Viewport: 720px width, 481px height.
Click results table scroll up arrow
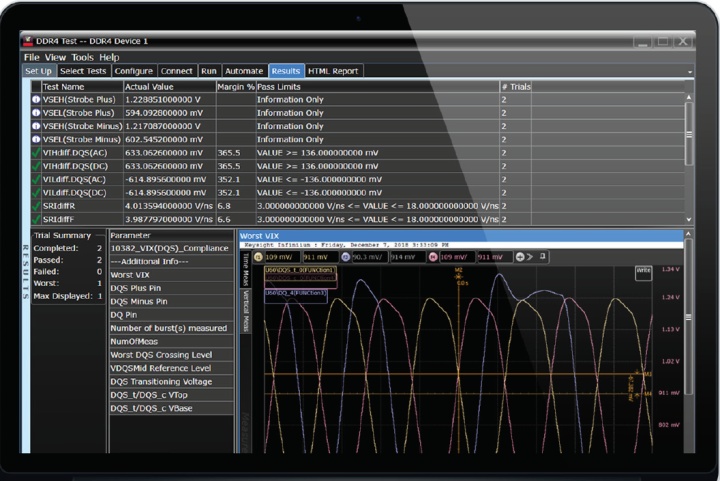pos(688,97)
